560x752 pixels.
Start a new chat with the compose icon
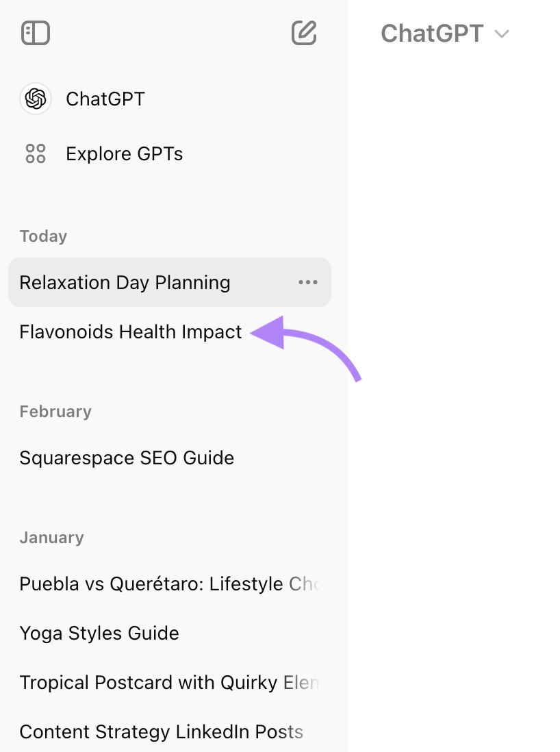click(x=304, y=32)
